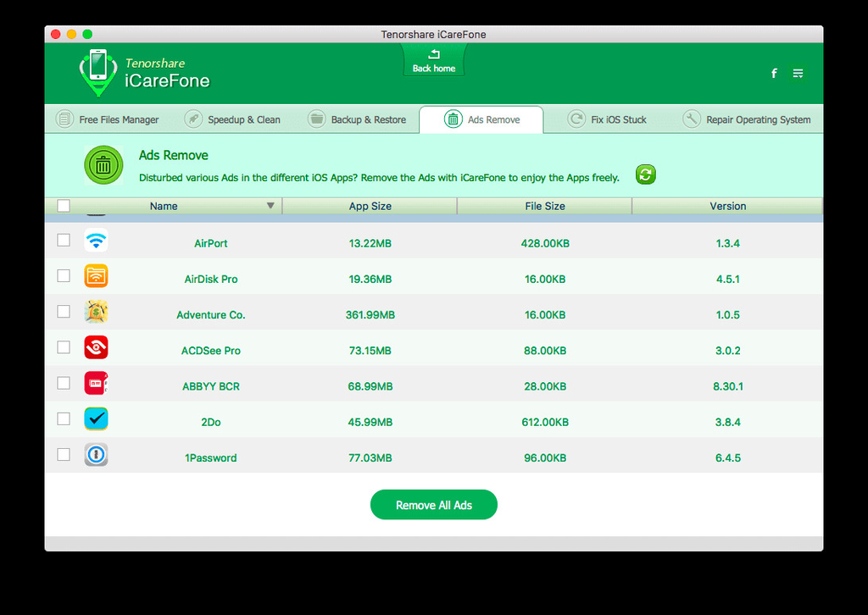Click the green refresh icon

pyautogui.click(x=645, y=175)
